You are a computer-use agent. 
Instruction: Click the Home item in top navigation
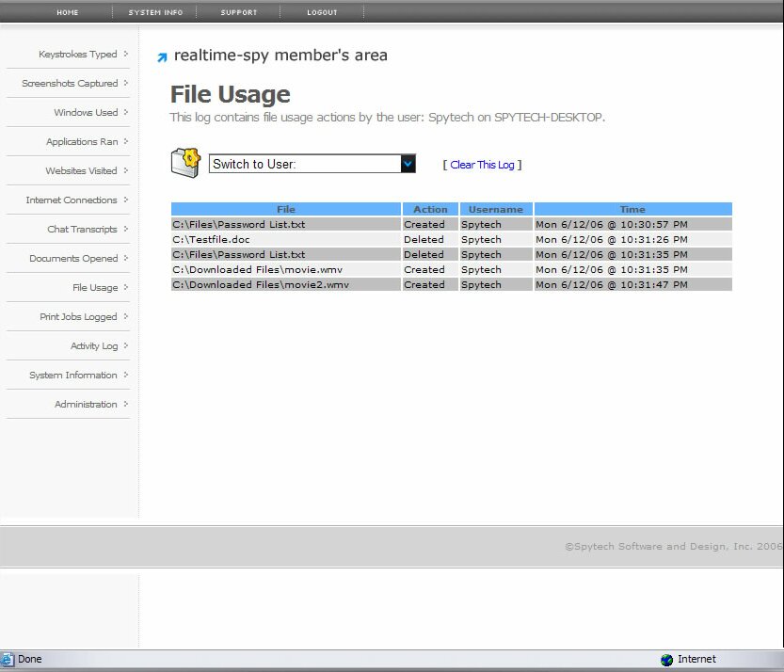[68, 12]
